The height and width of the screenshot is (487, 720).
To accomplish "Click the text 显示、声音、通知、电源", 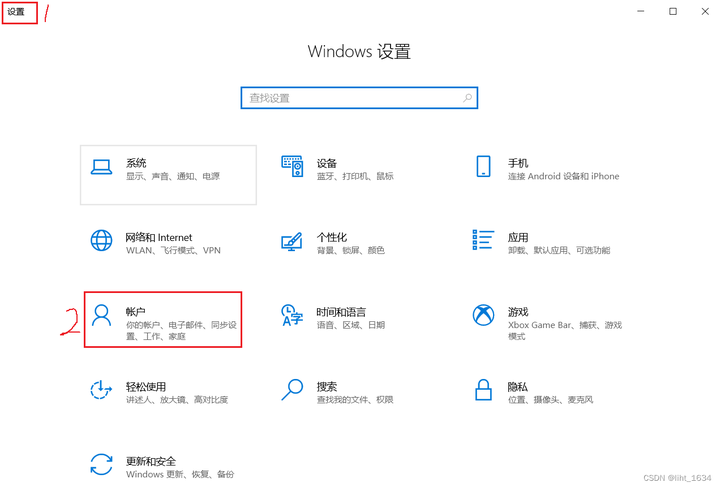I will 173,176.
